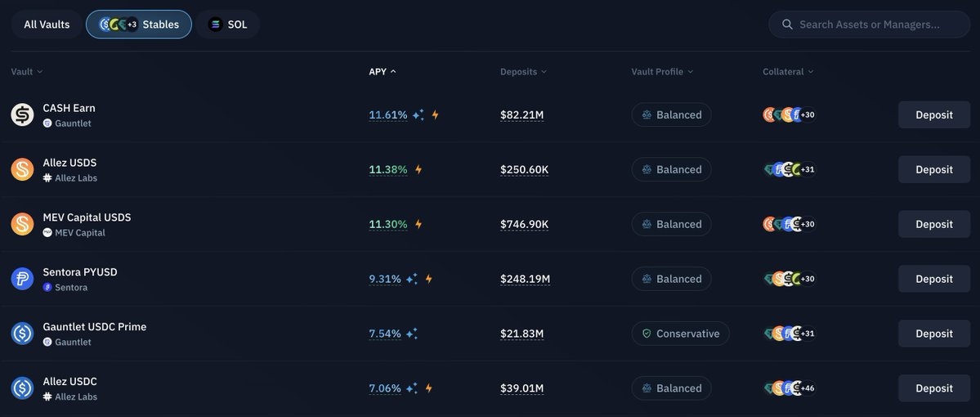The width and height of the screenshot is (980, 417).
Task: Select the Stables filter tab
Action: [139, 25]
